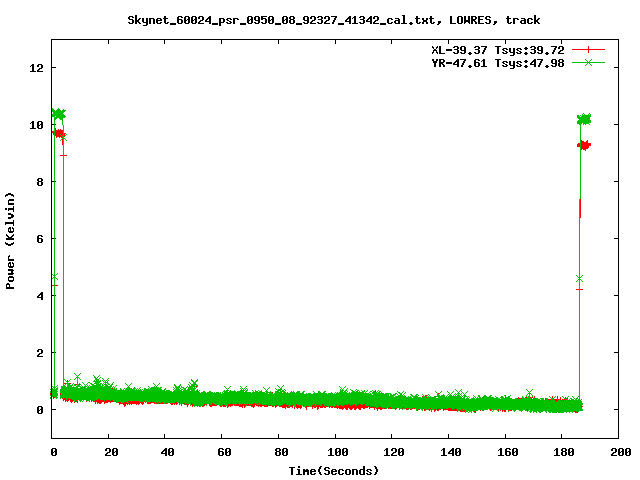Click the x-axis tick label 100
Screen dimensions: 640x480
tap(336, 452)
